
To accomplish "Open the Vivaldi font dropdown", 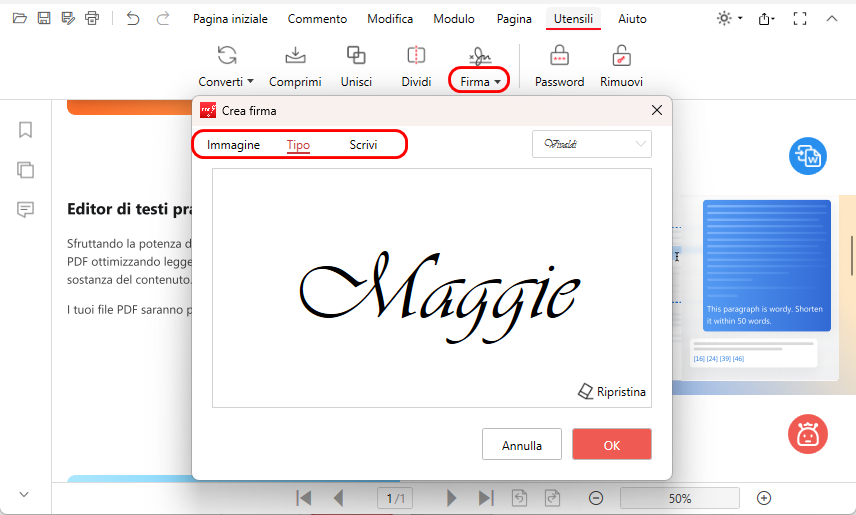I will pos(592,144).
